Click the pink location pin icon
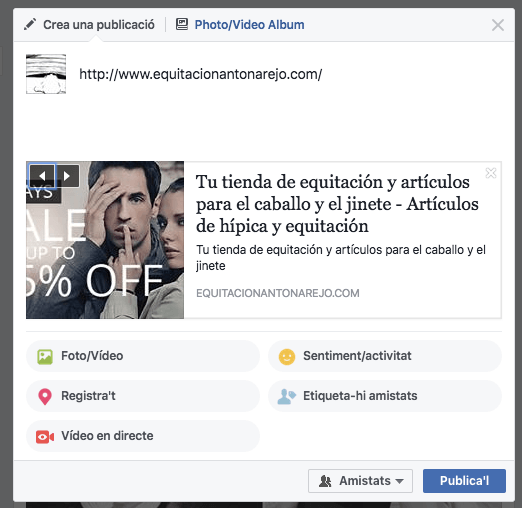 tap(45, 396)
